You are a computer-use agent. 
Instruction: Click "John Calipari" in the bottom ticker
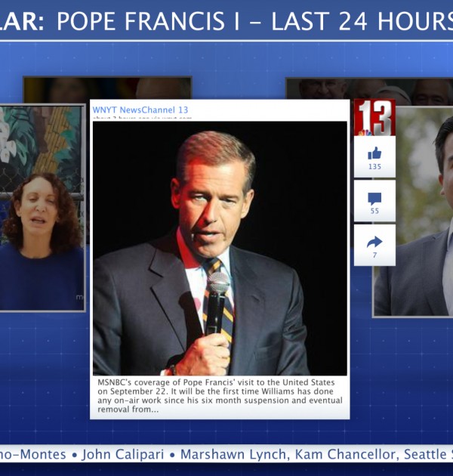click(123, 454)
